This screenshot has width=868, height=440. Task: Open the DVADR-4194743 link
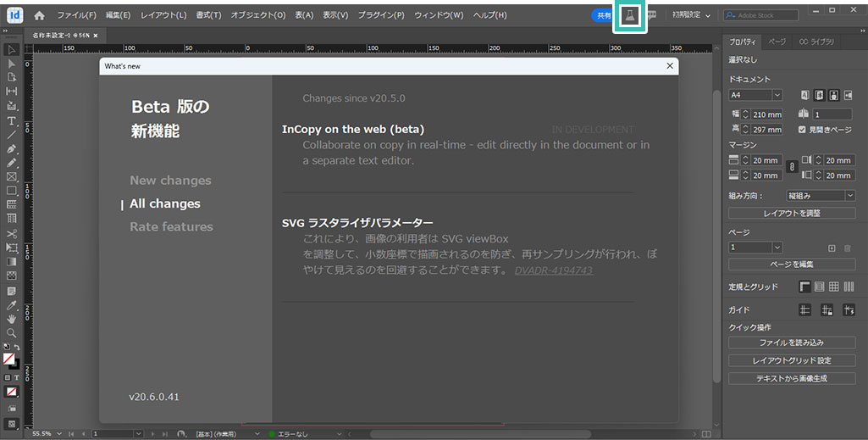point(554,270)
